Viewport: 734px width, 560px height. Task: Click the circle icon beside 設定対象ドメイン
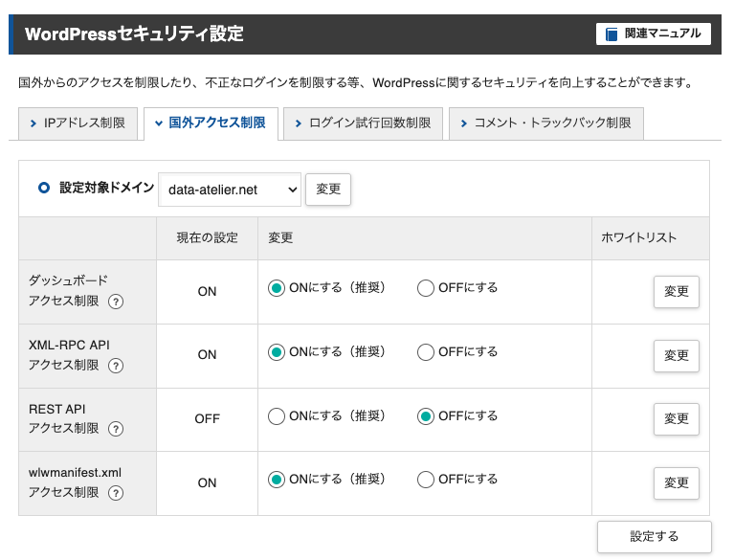point(44,188)
